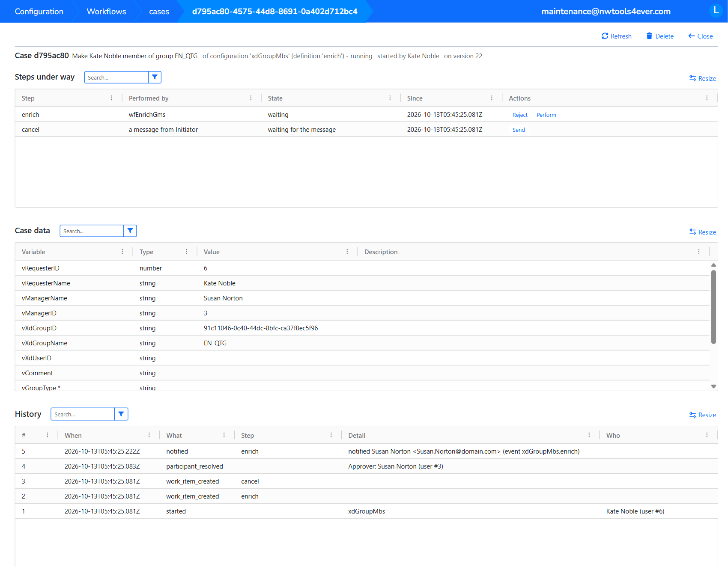Select the participant_resolved history entry

(366, 466)
